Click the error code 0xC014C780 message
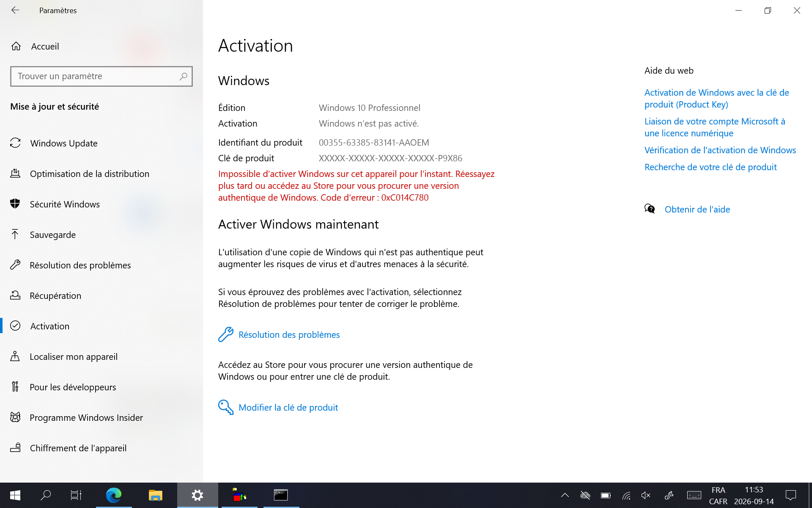812x508 pixels. pos(357,186)
